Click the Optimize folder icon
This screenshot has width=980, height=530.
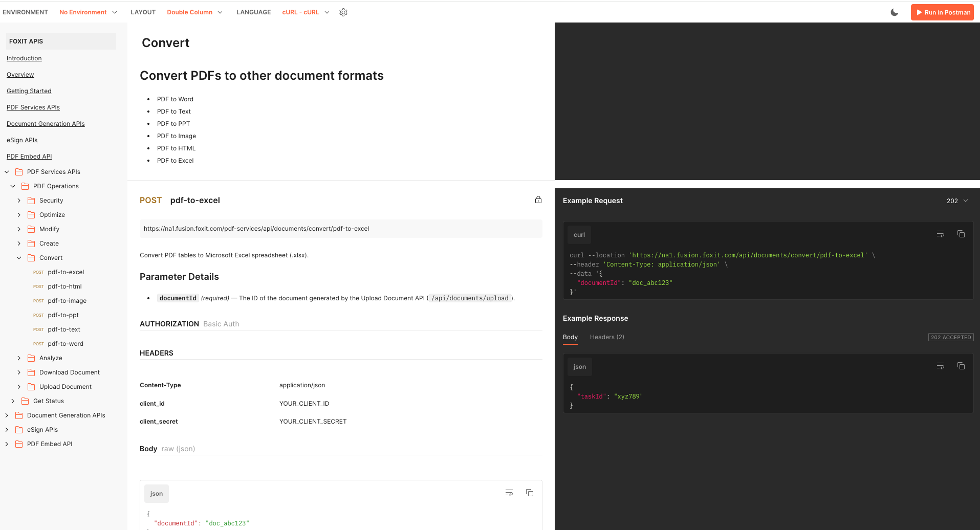[31, 215]
